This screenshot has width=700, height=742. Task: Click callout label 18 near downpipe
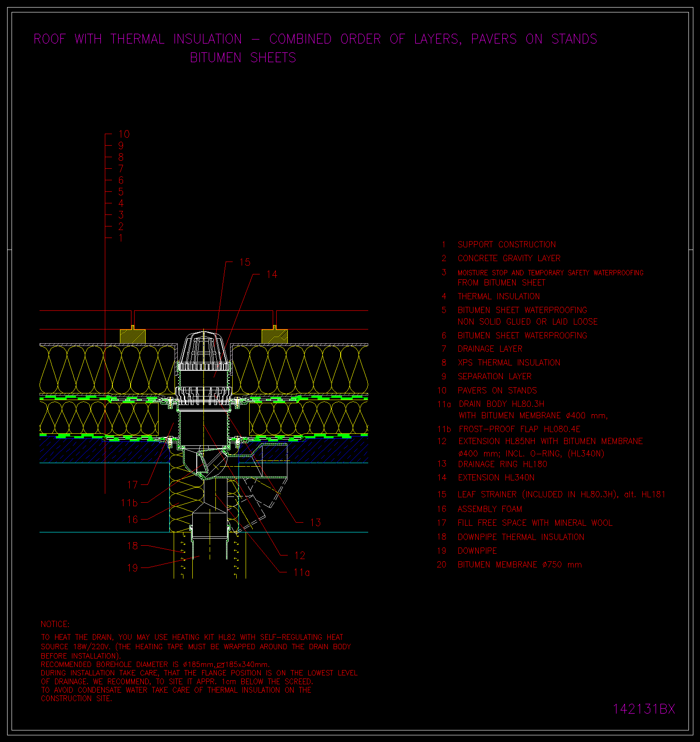(132, 546)
